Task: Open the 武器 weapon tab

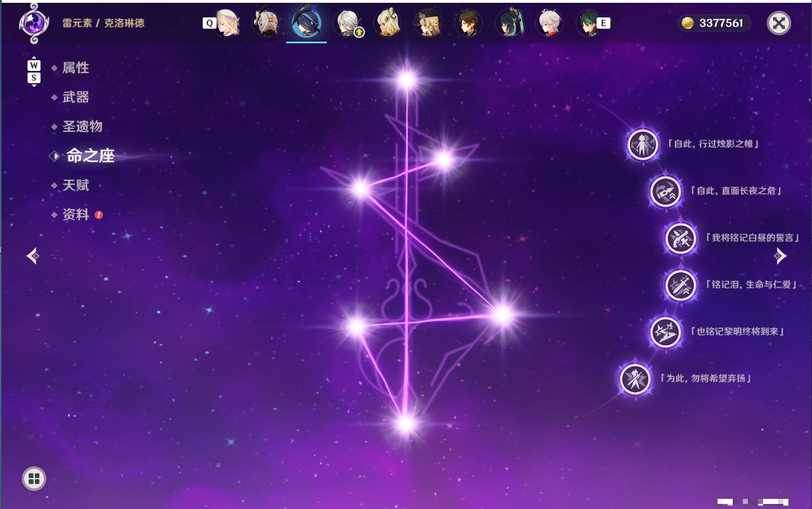Action: [75, 97]
